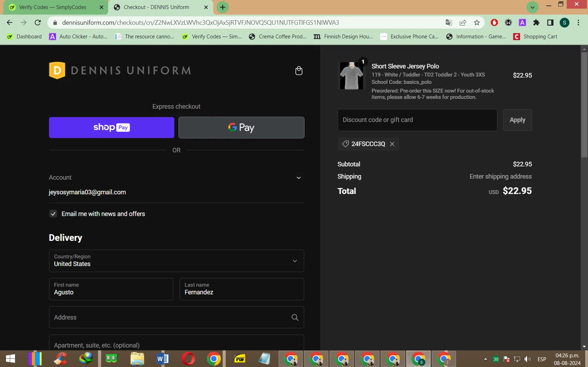Image resolution: width=588 pixels, height=367 pixels.
Task: Open Chrome three-dot menu
Action: (x=578, y=23)
